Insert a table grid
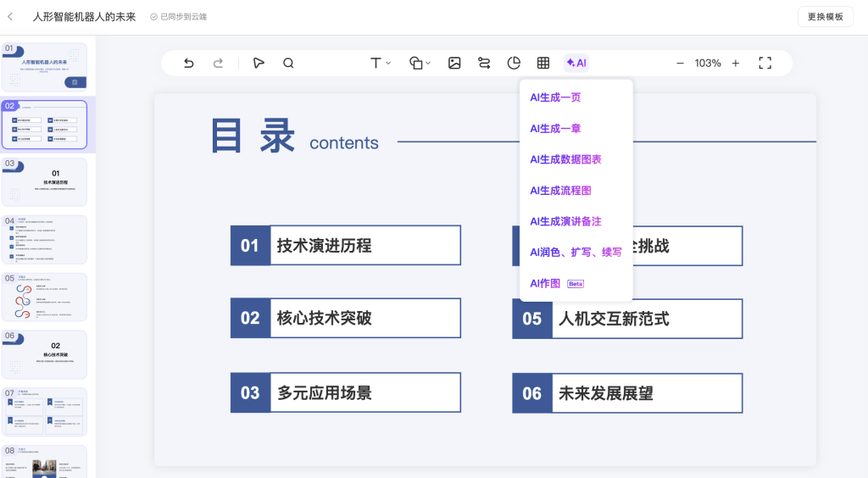The height and width of the screenshot is (478, 868). pos(543,63)
